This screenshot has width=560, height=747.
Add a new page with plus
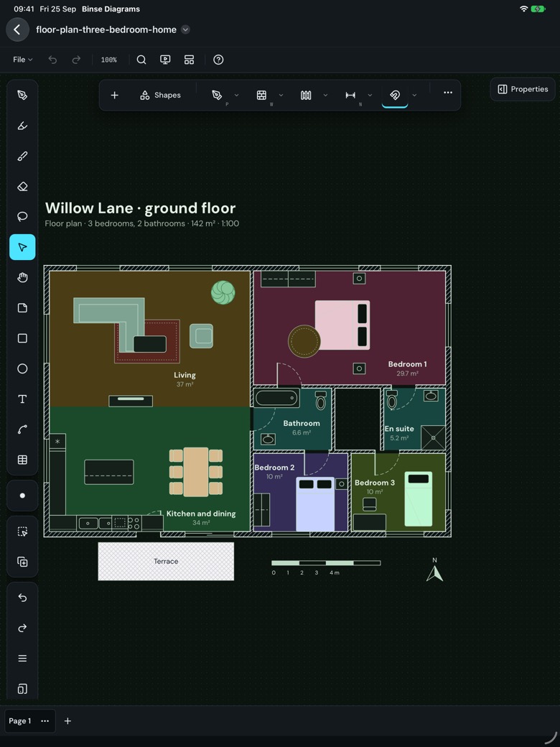tap(67, 721)
